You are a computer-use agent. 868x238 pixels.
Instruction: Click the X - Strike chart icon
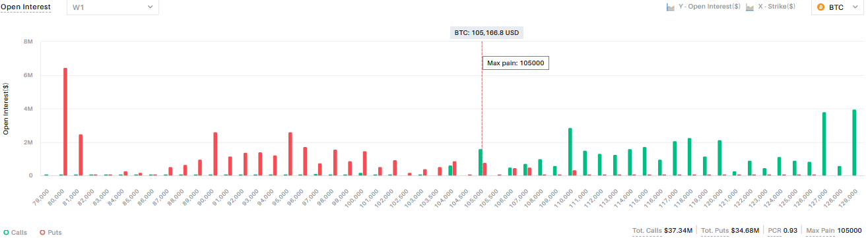[x=750, y=7]
